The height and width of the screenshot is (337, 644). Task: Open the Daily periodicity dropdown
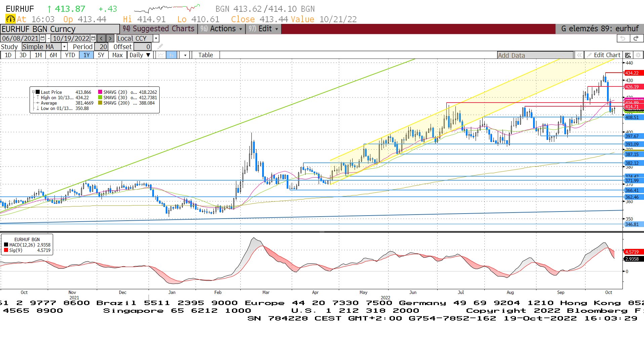pyautogui.click(x=140, y=55)
